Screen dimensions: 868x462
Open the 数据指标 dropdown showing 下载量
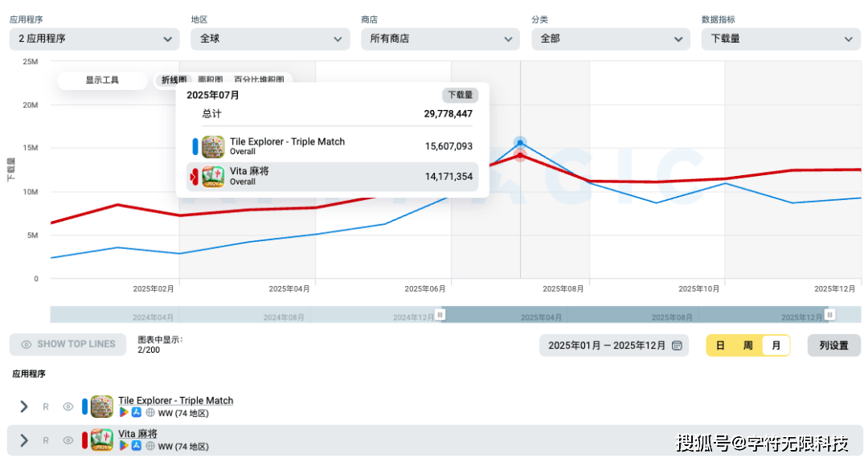click(x=780, y=39)
